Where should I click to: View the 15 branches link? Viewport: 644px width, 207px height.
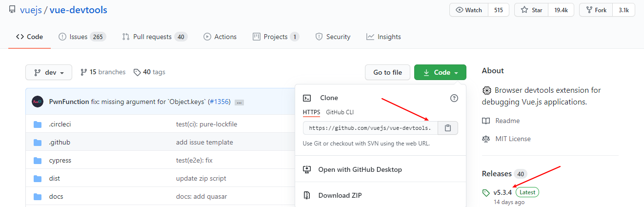click(103, 72)
